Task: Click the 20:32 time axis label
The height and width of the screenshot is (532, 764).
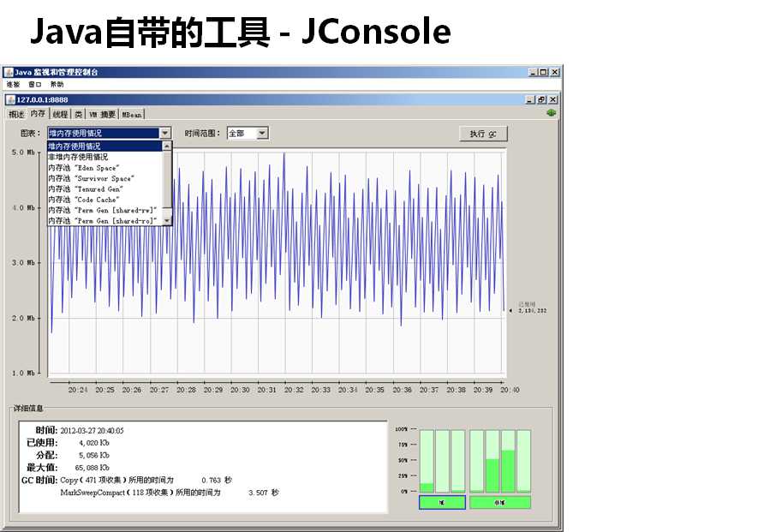Action: click(294, 391)
